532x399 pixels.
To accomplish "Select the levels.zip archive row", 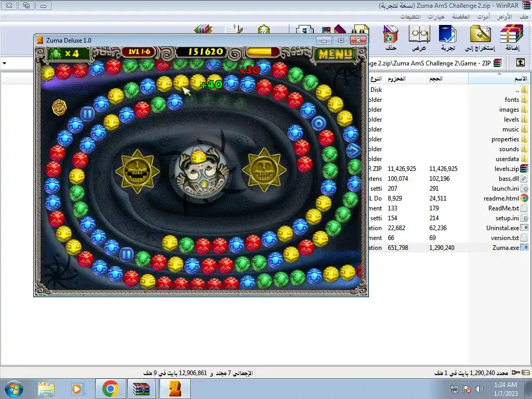I will pyautogui.click(x=449, y=169).
